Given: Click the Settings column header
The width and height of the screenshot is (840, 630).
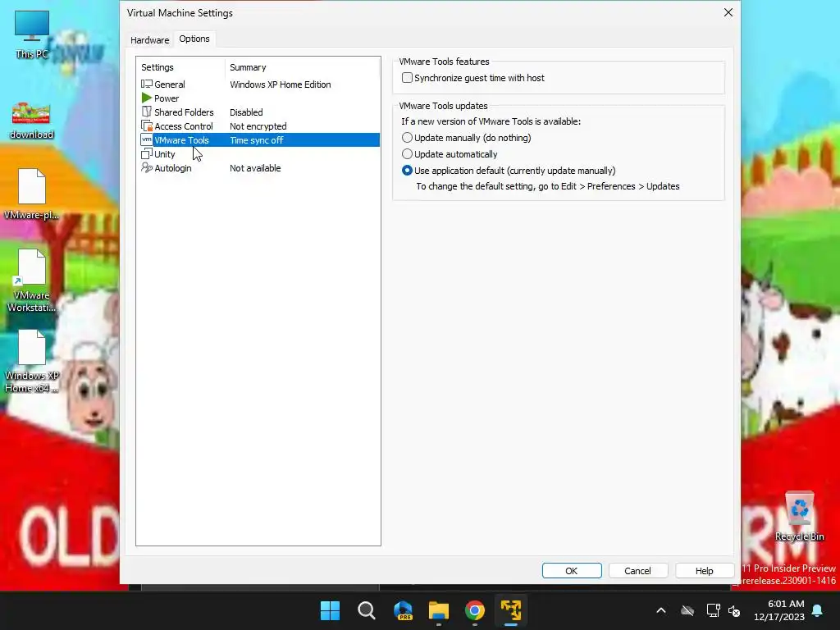Looking at the screenshot, I should [x=157, y=67].
